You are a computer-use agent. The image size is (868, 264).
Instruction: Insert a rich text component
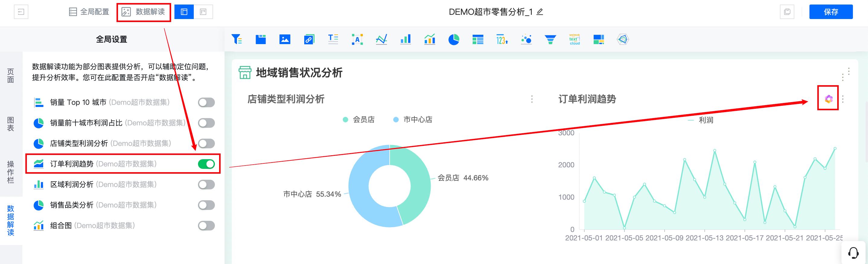(333, 40)
